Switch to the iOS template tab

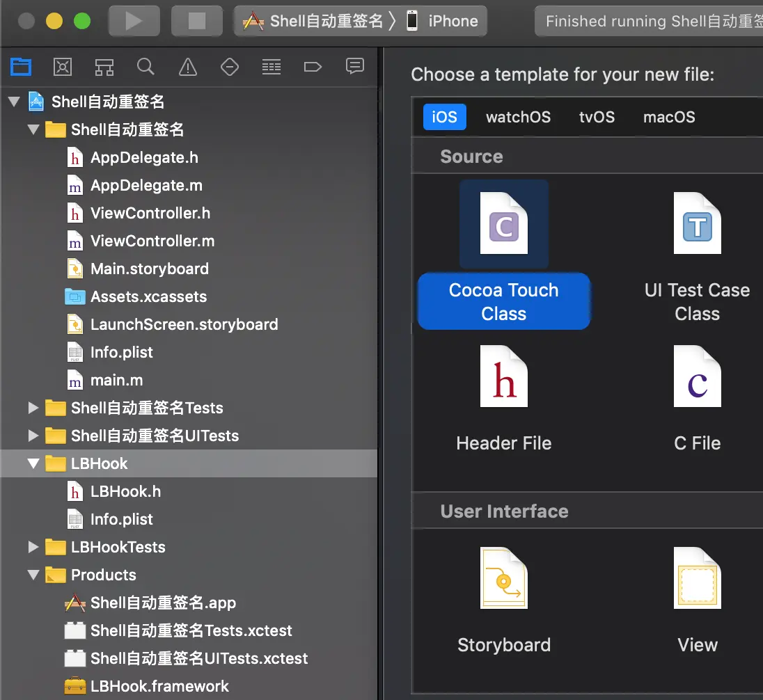coord(444,117)
